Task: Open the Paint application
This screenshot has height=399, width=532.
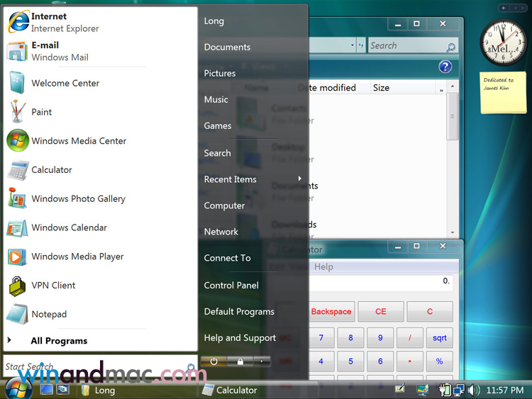Action: click(41, 112)
